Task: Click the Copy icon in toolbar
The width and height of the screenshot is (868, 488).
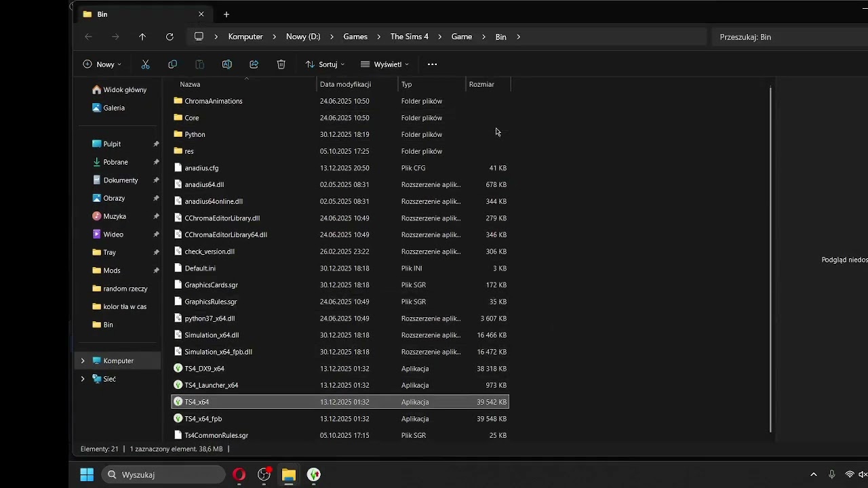Action: [172, 64]
